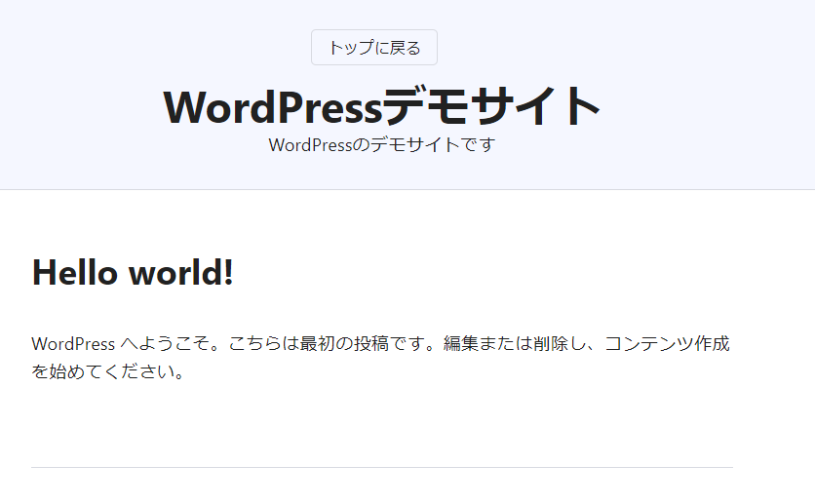The width and height of the screenshot is (815, 504).
Task: Click "WordPress" at the start of the post excerpt
Action: pos(73,344)
